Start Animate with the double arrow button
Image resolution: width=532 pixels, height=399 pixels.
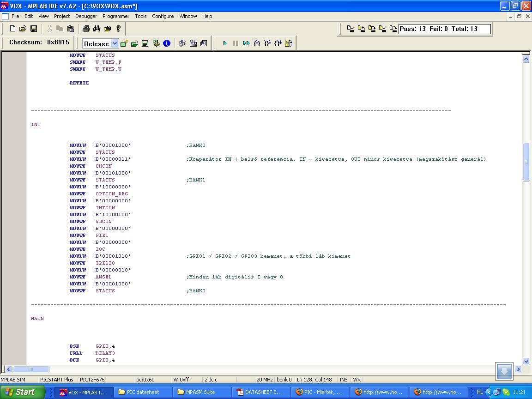246,43
